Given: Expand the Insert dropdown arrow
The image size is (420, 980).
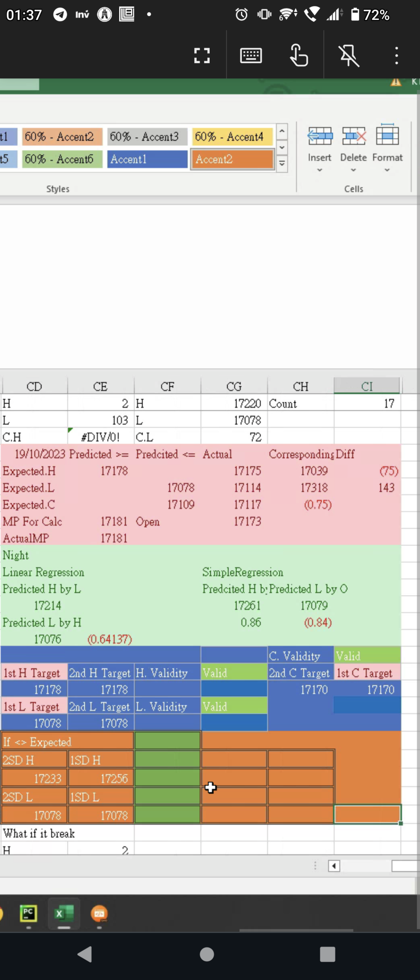Looking at the screenshot, I should click(320, 170).
